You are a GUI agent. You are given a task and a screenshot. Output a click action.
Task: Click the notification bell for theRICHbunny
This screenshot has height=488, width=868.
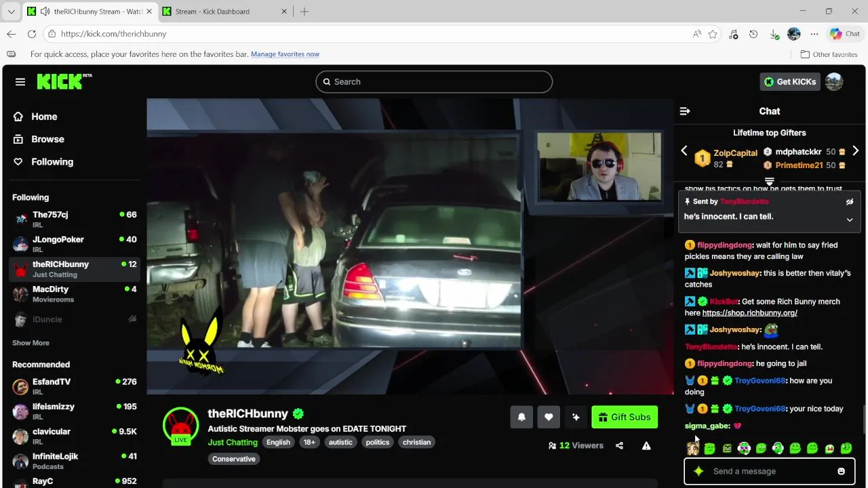(x=521, y=417)
